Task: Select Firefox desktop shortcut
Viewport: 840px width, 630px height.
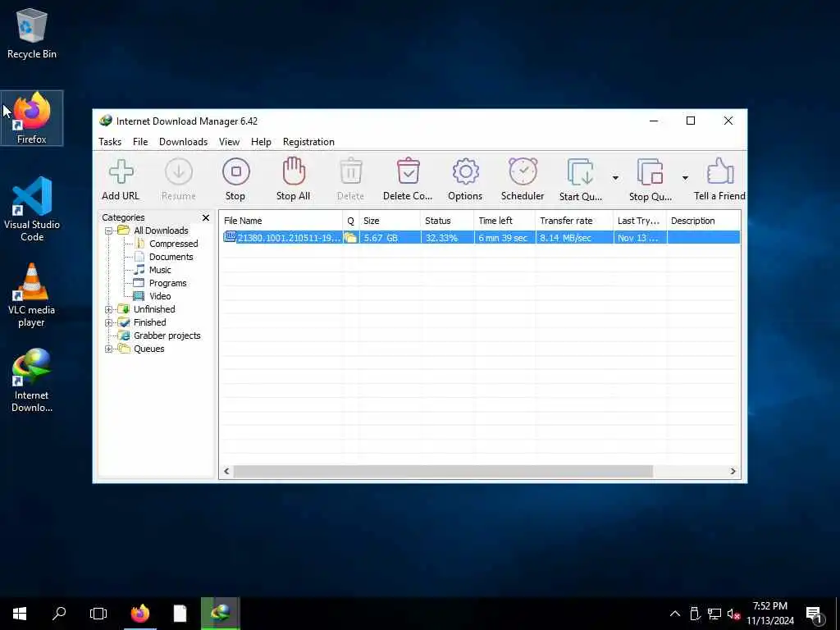Action: [32, 118]
